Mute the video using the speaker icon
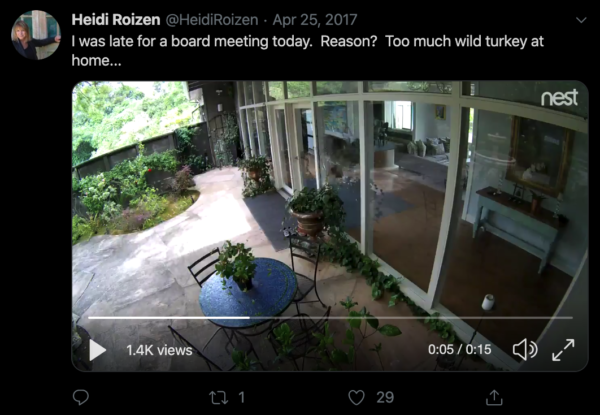This screenshot has height=415, width=600. (x=525, y=350)
